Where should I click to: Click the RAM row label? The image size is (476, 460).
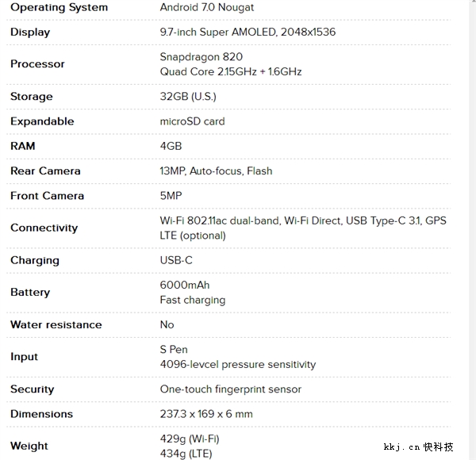click(23, 146)
